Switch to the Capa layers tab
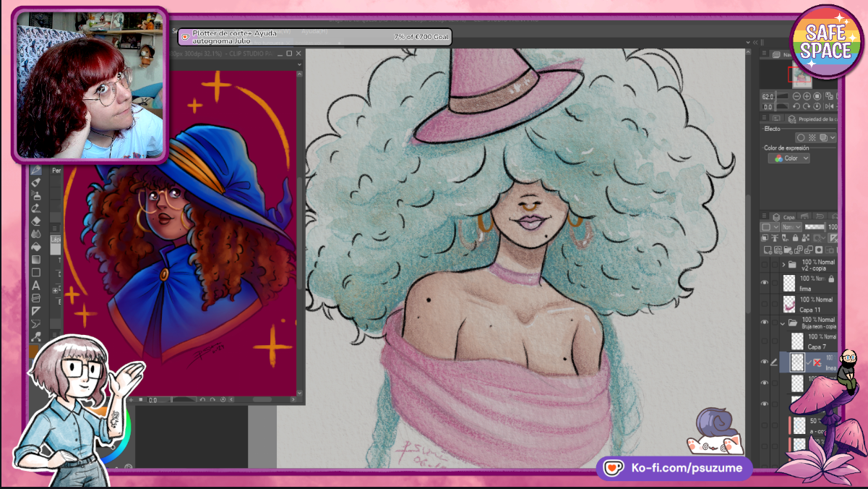The image size is (868, 489). 783,217
